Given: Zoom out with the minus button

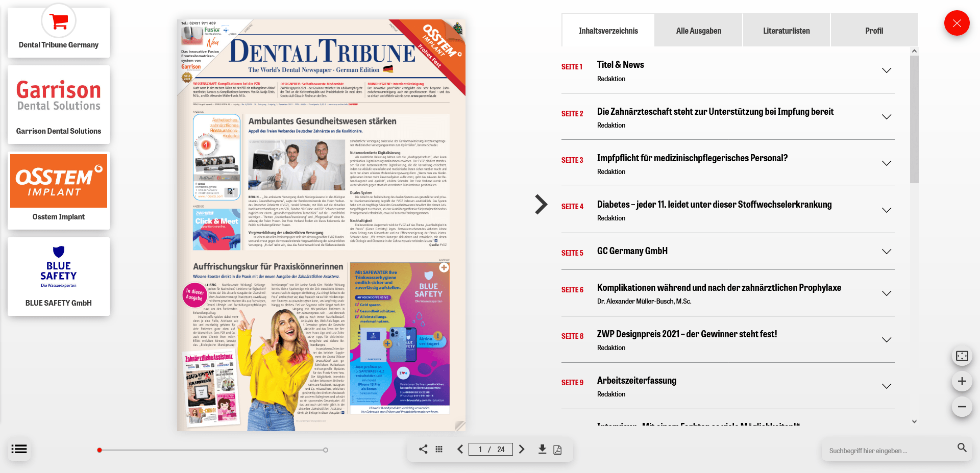Looking at the screenshot, I should click(x=962, y=407).
